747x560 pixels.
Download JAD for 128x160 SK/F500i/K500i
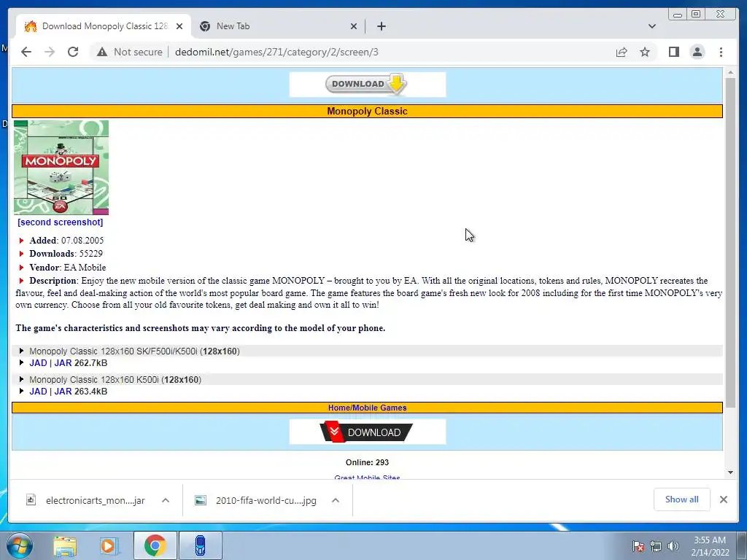(x=38, y=363)
